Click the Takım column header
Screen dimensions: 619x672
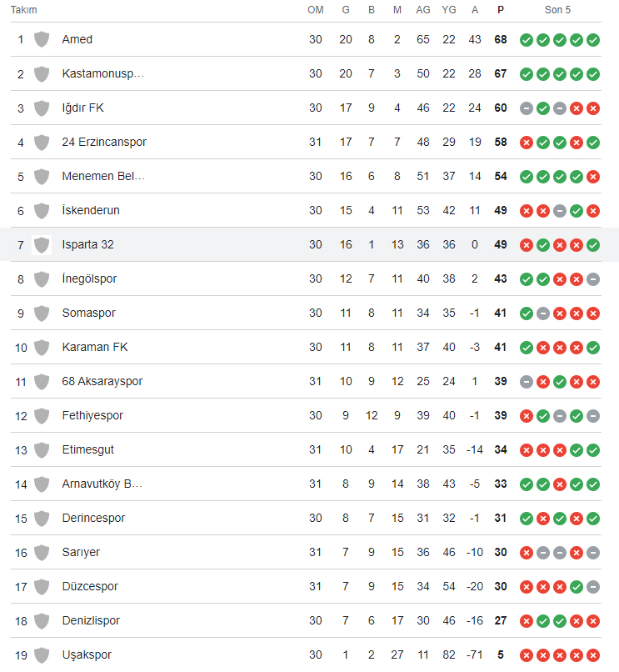pyautogui.click(x=24, y=10)
